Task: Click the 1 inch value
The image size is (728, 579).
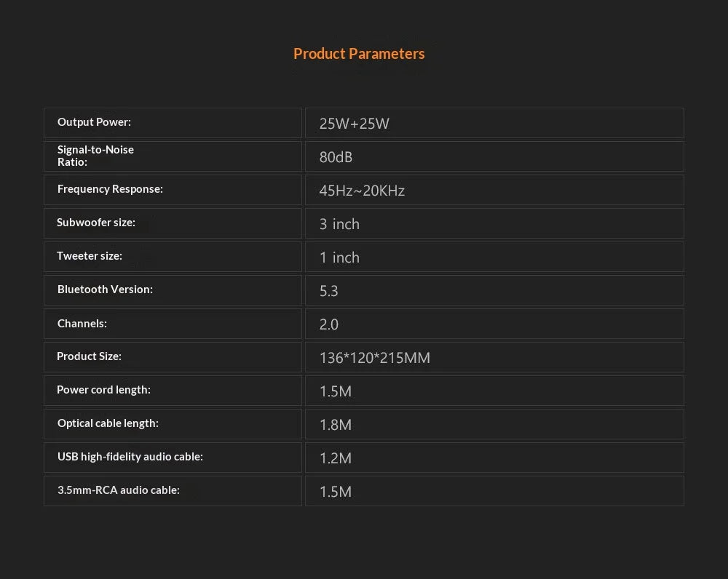Action: [339, 257]
